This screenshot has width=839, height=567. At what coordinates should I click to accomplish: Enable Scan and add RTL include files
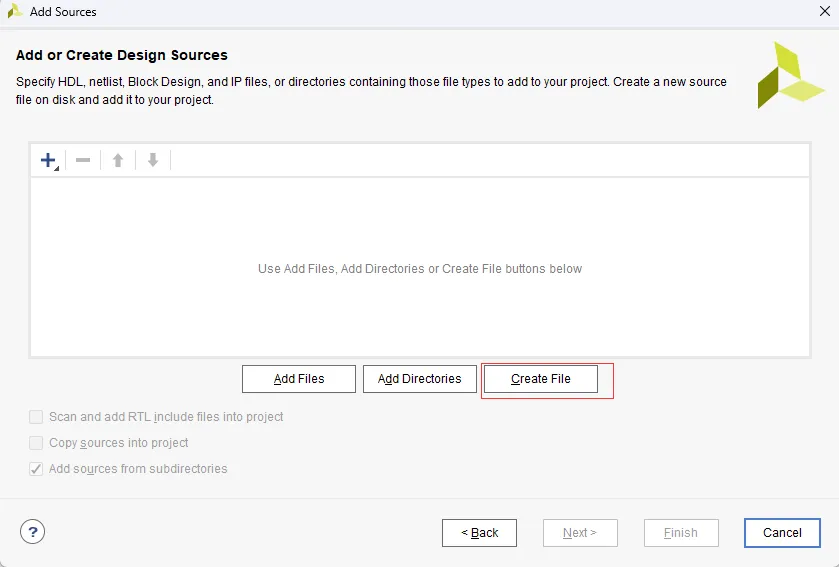point(36,417)
